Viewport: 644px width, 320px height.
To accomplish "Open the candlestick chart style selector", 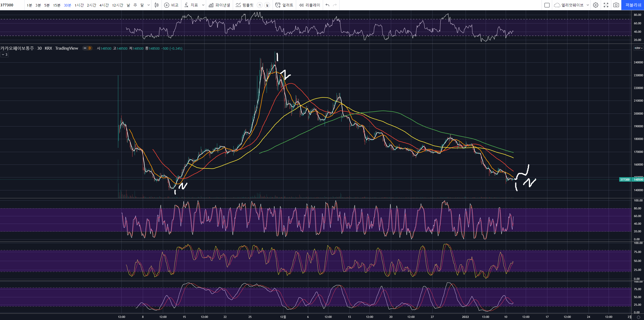I will [157, 5].
